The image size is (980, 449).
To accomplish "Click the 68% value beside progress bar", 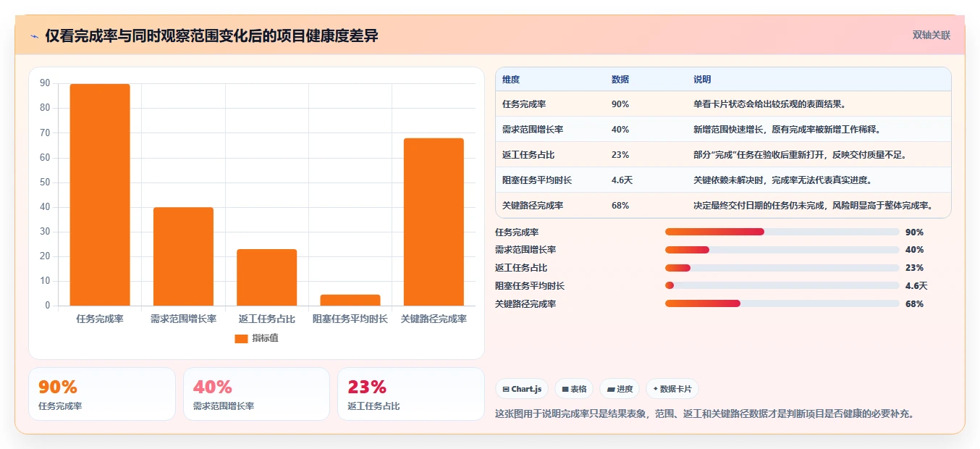I will tap(914, 304).
